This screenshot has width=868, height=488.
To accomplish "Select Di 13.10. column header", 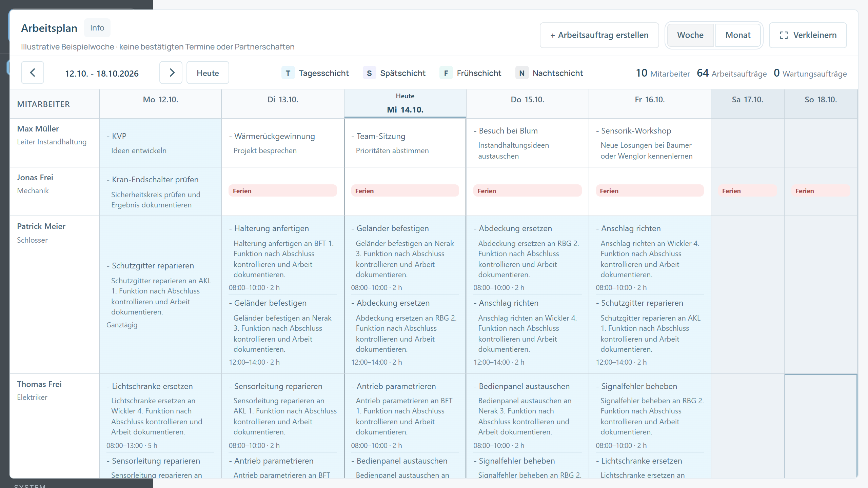I will (x=283, y=104).
